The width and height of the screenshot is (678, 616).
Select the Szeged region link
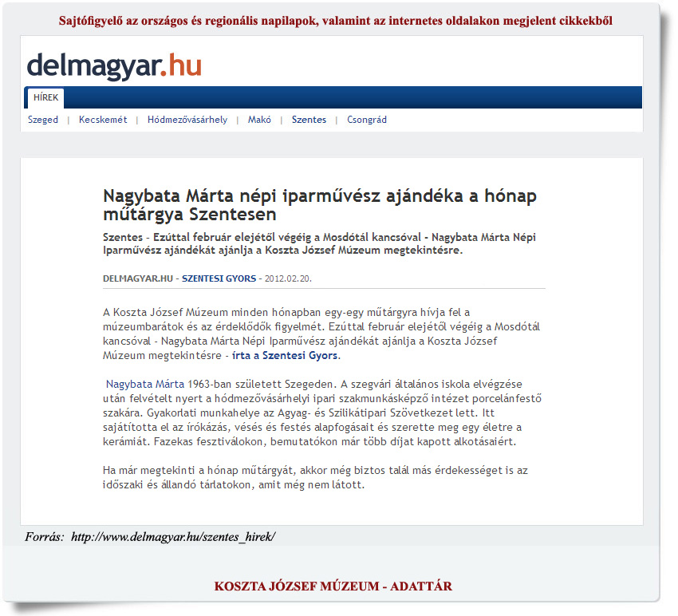coord(43,120)
